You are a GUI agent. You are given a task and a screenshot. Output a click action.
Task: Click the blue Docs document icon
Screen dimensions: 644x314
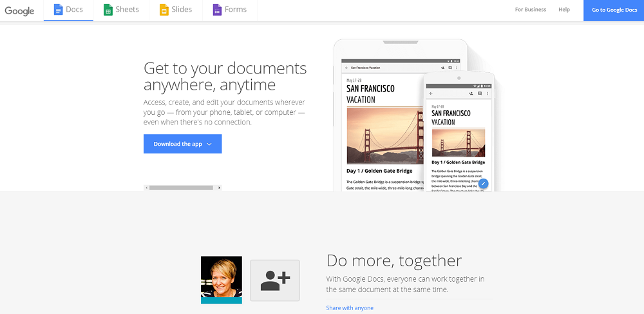59,10
